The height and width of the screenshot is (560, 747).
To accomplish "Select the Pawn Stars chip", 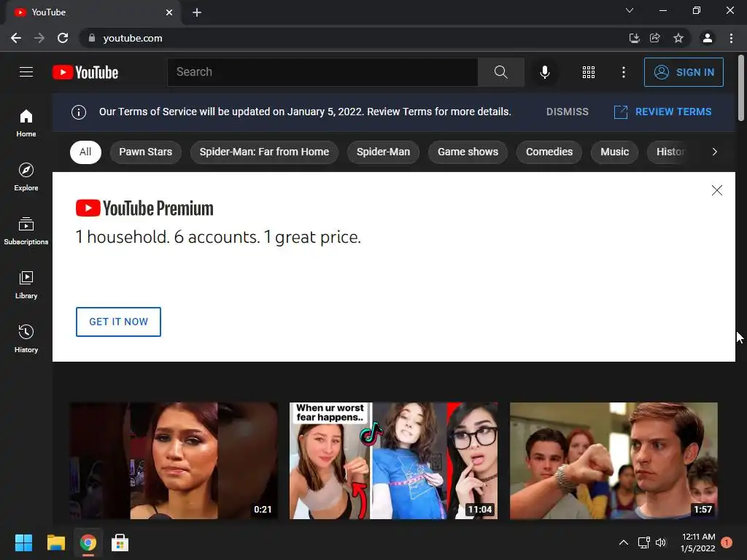I will [146, 152].
